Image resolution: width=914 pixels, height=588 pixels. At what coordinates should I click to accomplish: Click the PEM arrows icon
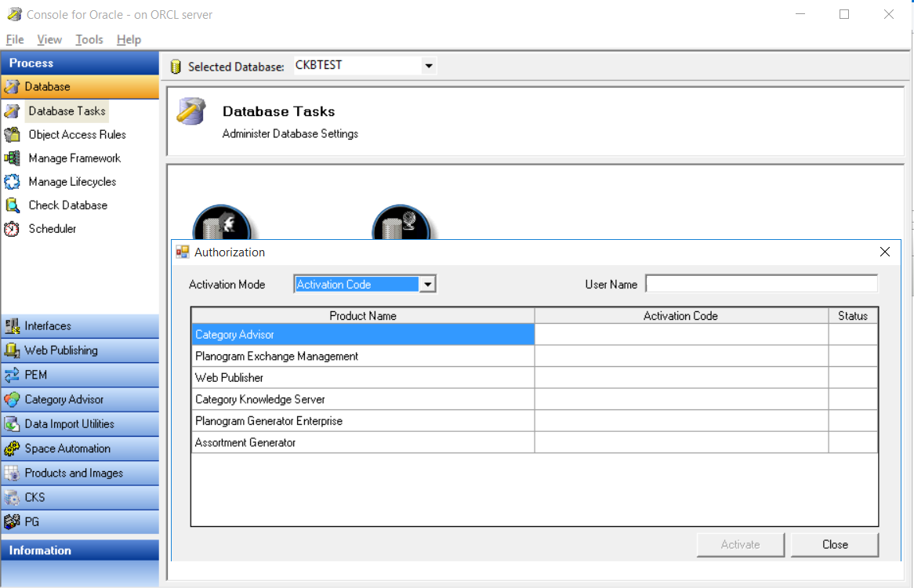[x=12, y=375]
